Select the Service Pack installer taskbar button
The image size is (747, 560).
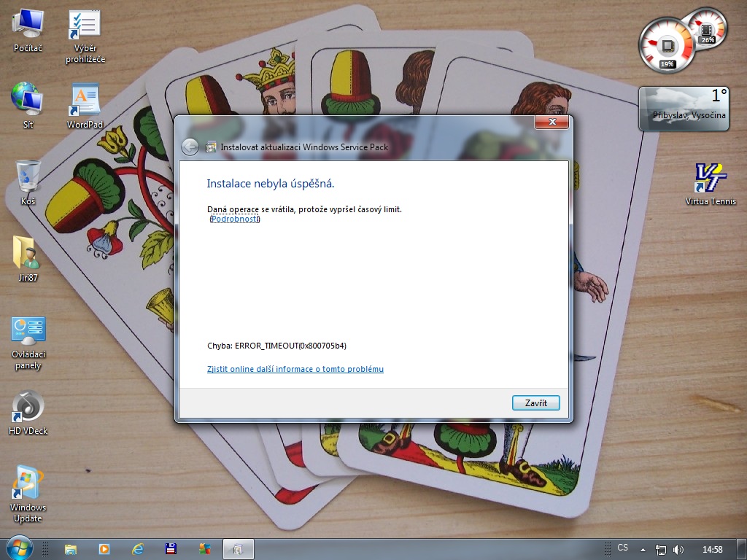(239, 549)
